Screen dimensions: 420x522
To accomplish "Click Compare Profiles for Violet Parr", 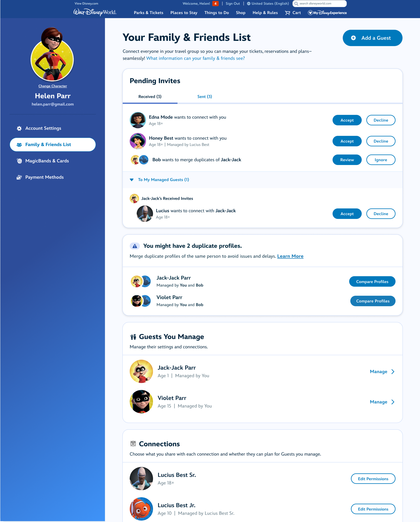I will (373, 301).
